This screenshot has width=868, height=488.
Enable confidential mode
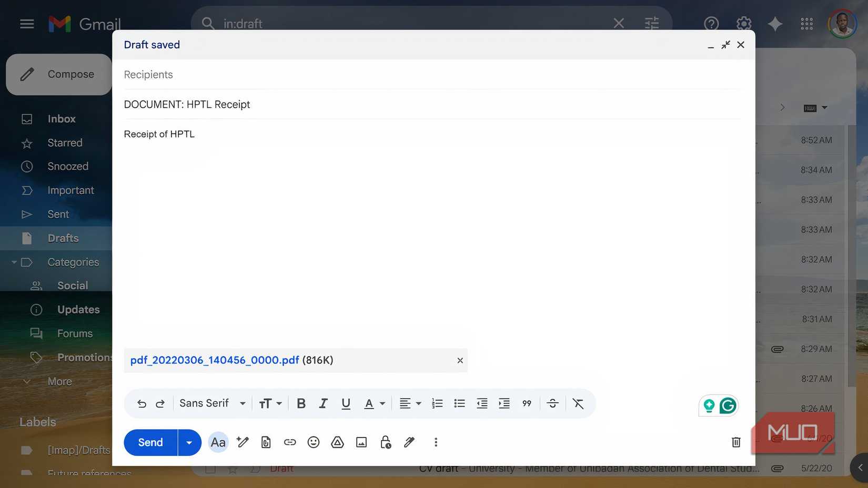(385, 442)
